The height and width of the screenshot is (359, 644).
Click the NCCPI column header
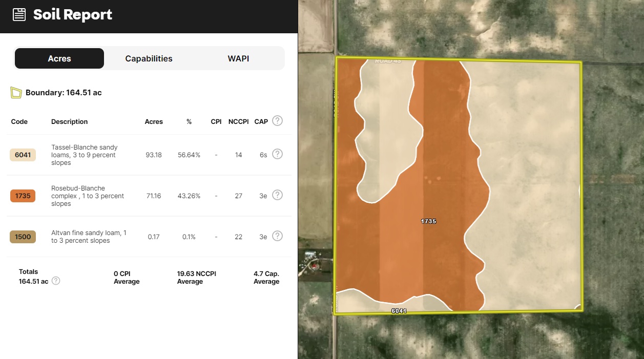238,122
